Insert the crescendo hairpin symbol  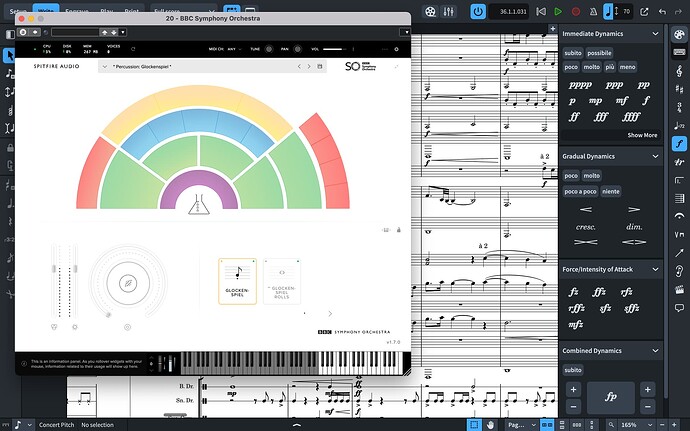(x=586, y=210)
